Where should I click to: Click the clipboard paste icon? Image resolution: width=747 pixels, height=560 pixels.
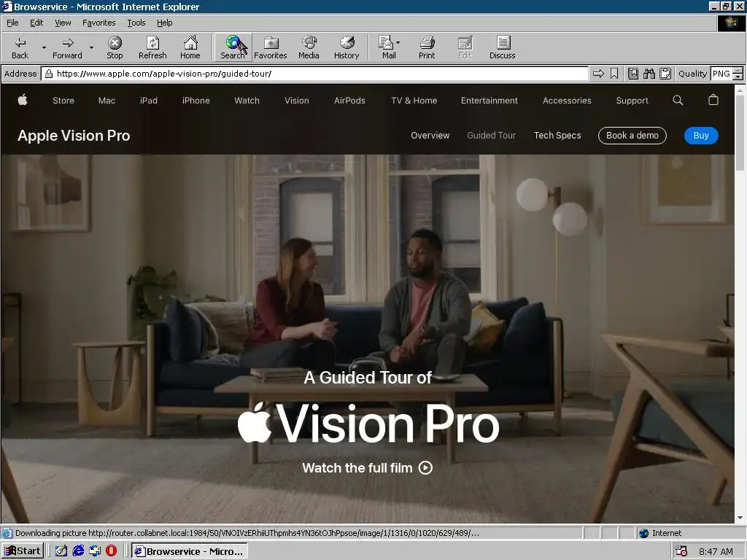pos(665,74)
